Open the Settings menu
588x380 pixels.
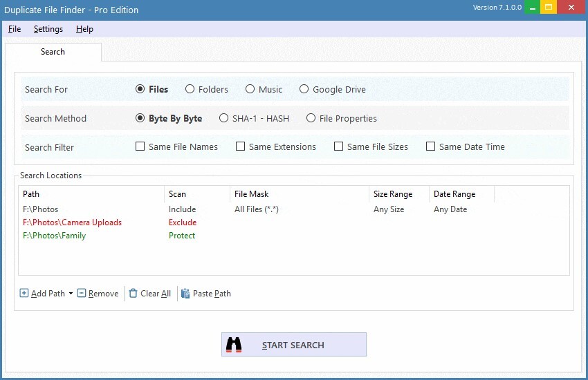(48, 29)
